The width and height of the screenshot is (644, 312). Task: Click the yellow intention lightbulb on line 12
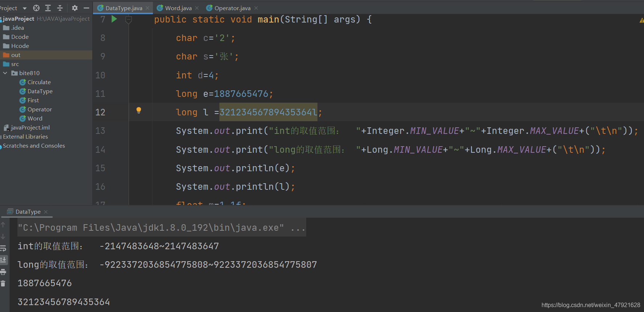138,111
